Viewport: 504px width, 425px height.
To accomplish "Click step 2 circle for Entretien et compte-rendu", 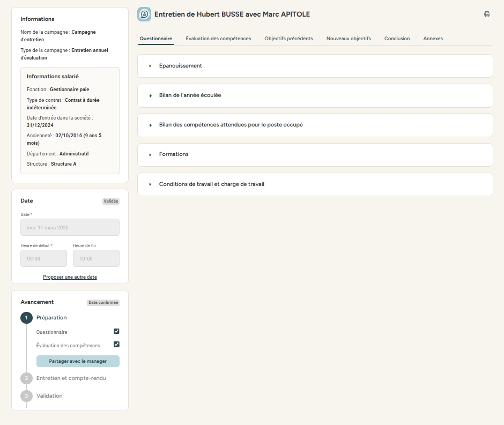I will point(26,378).
